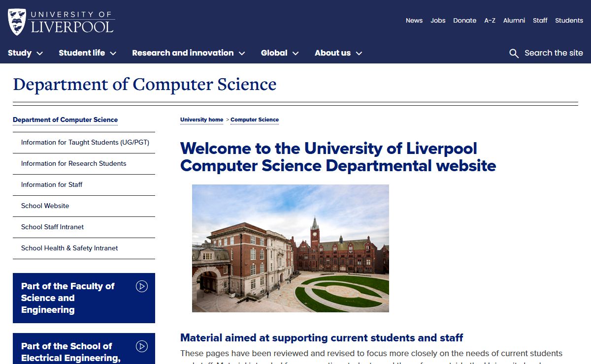Click the search magnifier icon

pos(514,53)
